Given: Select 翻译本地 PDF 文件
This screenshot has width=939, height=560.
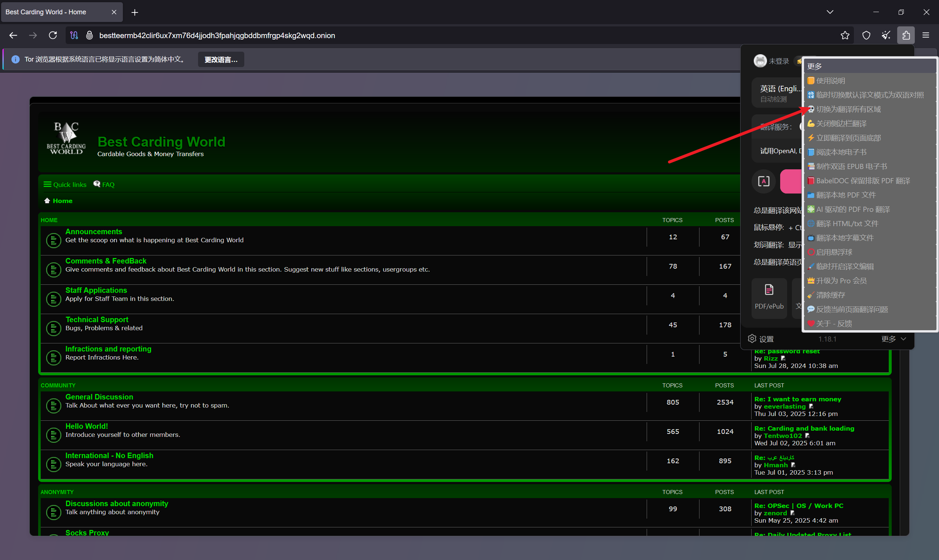Looking at the screenshot, I should 870,195.
